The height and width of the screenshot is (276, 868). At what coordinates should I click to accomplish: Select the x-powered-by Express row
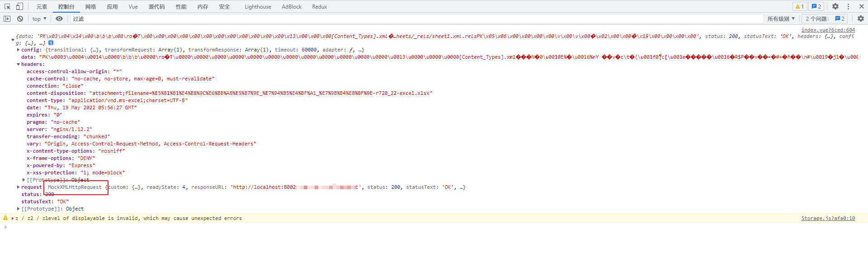point(61,165)
